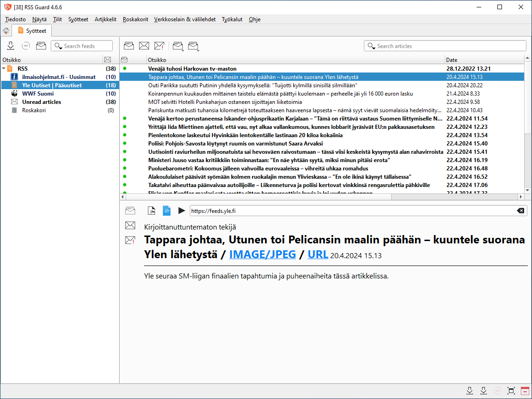Screen dimensions: 532x399
Task: Toggle read dot for 'Poliisi: Pohjois-Savosta' article
Action: point(125,143)
